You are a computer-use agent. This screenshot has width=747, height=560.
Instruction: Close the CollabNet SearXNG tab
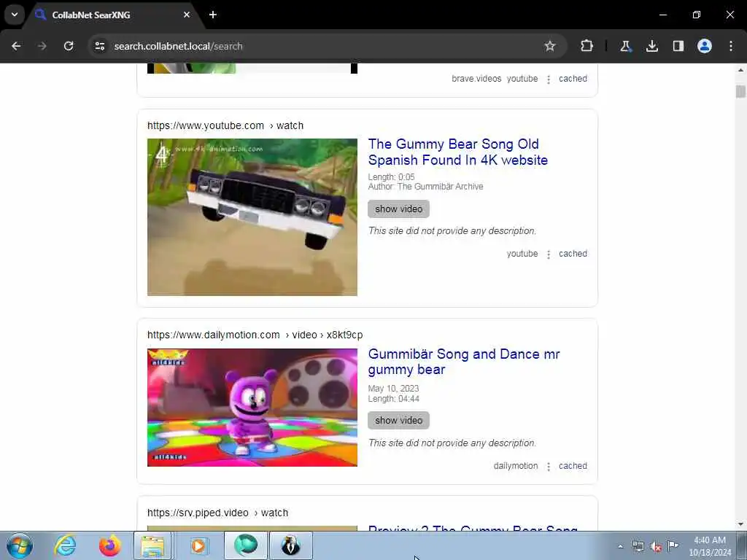[x=187, y=15]
